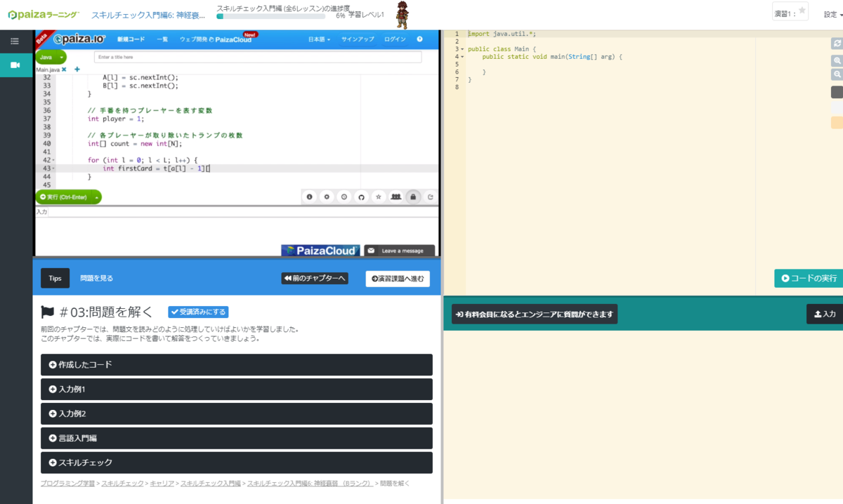The image size is (843, 504).
Task: Click the GitHub icon in paiza.io toolbar
Action: click(361, 197)
